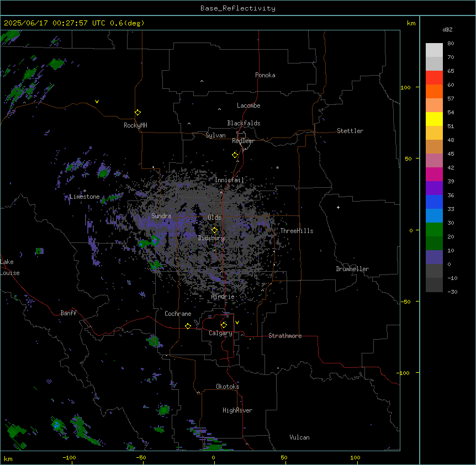This screenshot has width=476, height=465.
Task: Click the dBZ legend heading
Action: click(x=447, y=29)
